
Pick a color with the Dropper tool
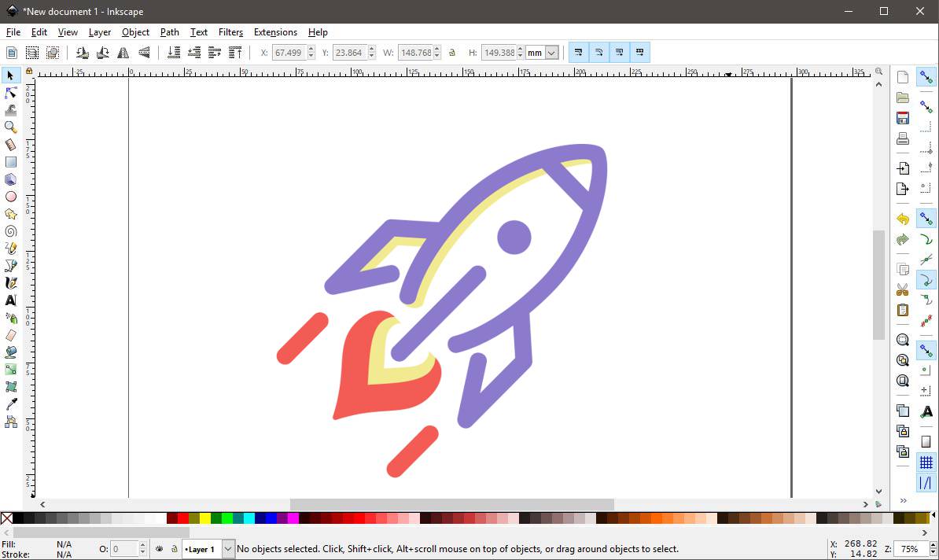(x=10, y=405)
